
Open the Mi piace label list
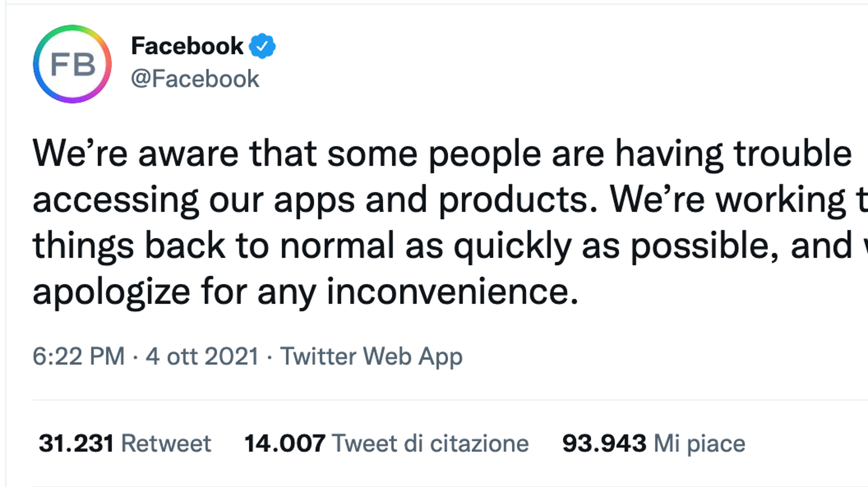point(699,444)
